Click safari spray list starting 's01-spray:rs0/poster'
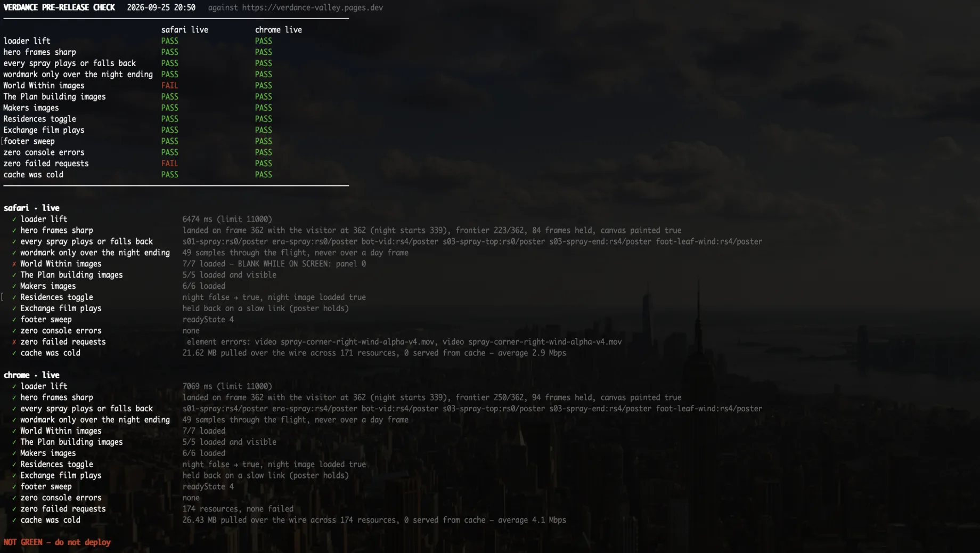 (x=472, y=241)
